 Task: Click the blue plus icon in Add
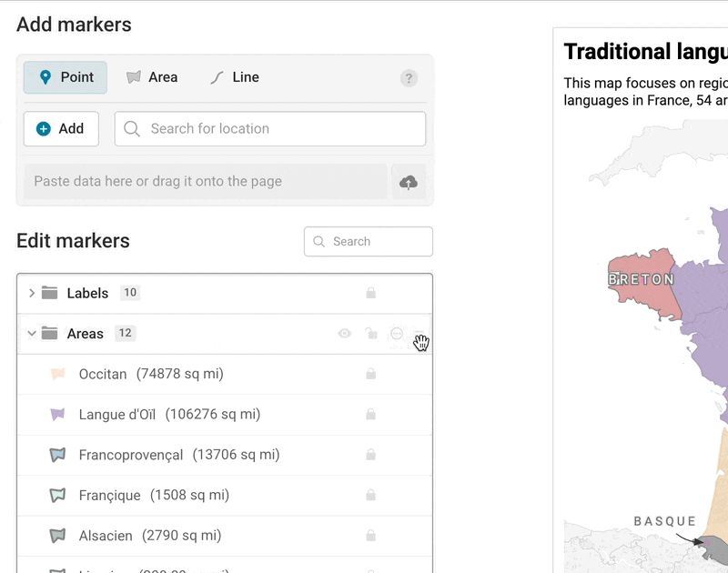coord(44,128)
